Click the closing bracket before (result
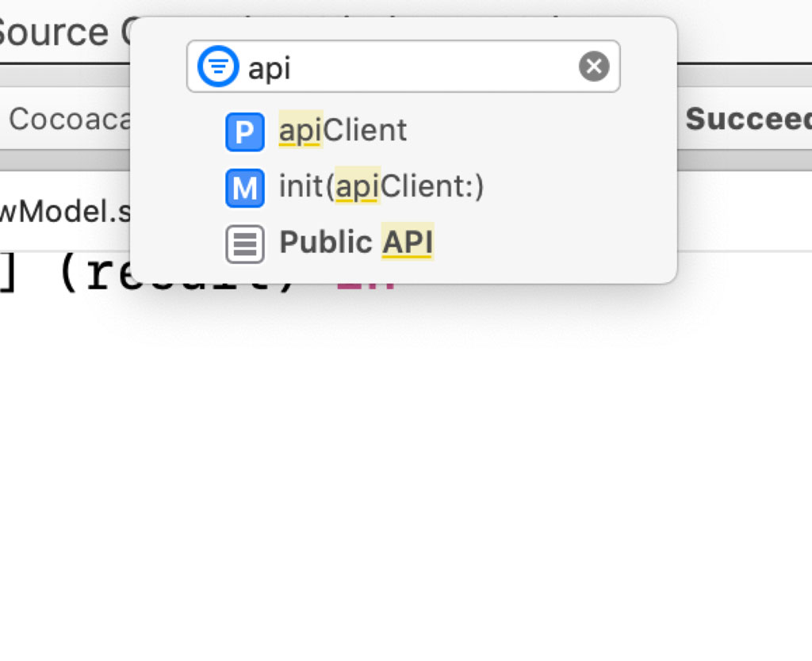The width and height of the screenshot is (812, 661). point(8,273)
